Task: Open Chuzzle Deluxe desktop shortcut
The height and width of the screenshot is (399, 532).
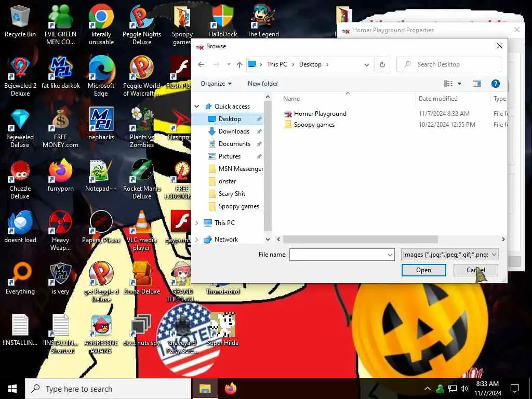Action: point(20,179)
